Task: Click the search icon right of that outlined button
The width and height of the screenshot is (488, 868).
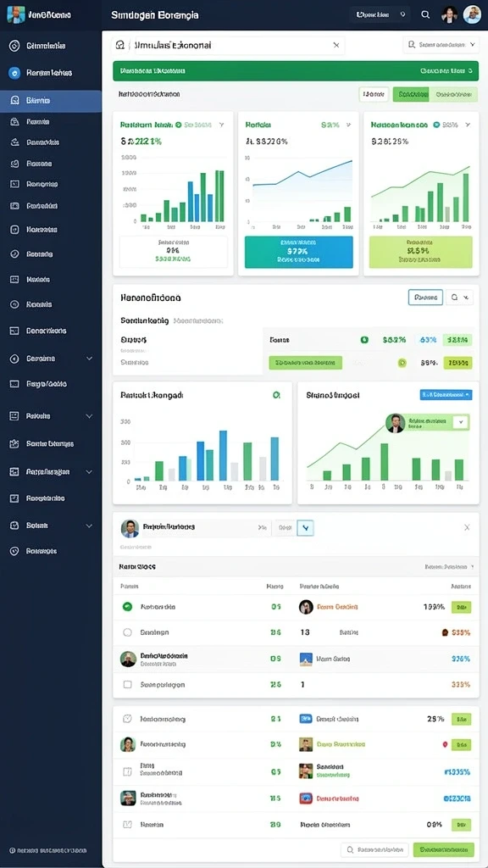Action: (x=455, y=298)
